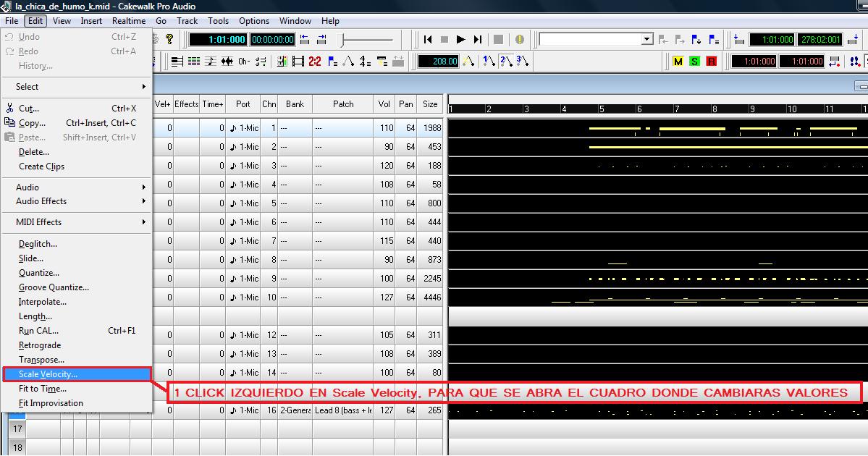Choose Quantize from the Edit menu

pos(77,273)
